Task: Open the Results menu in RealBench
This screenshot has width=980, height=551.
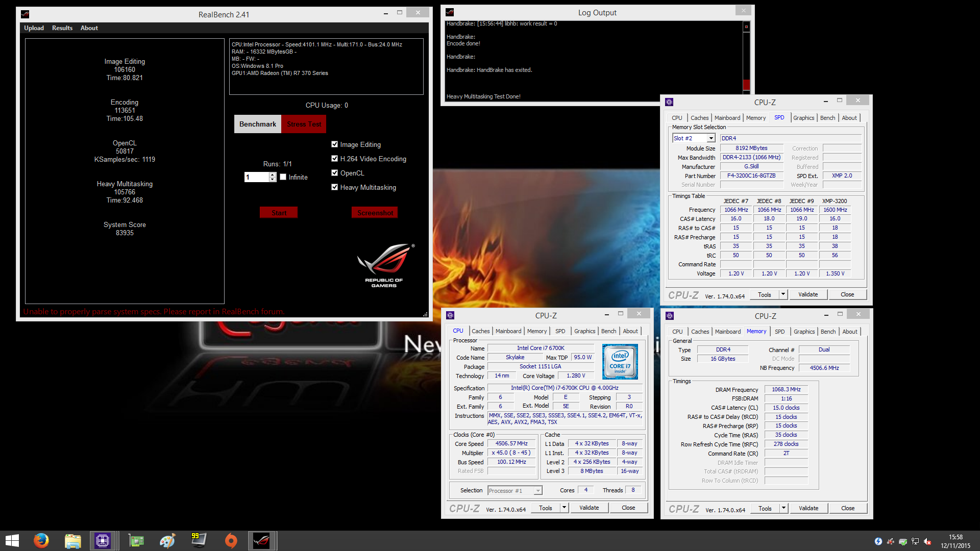Action: click(62, 28)
